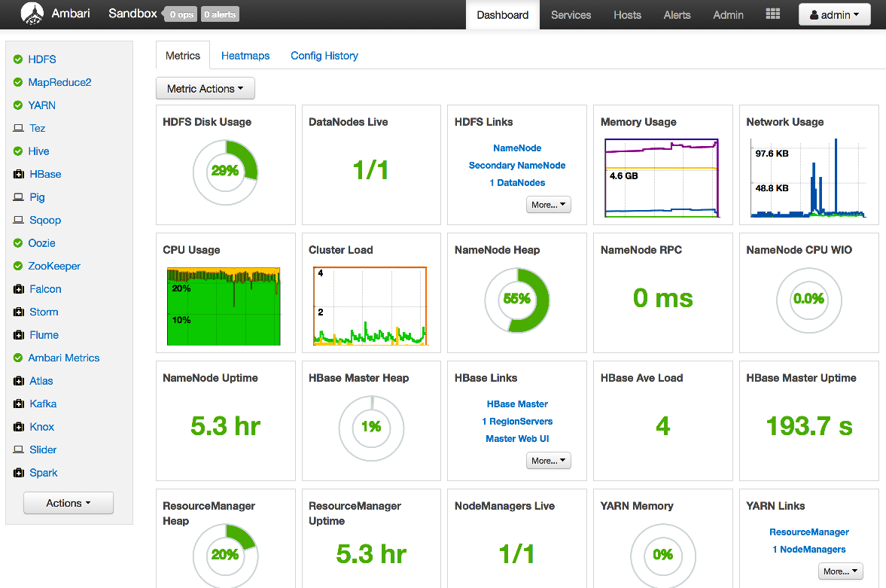The width and height of the screenshot is (886, 588).
Task: Open the Services menu
Action: (571, 15)
